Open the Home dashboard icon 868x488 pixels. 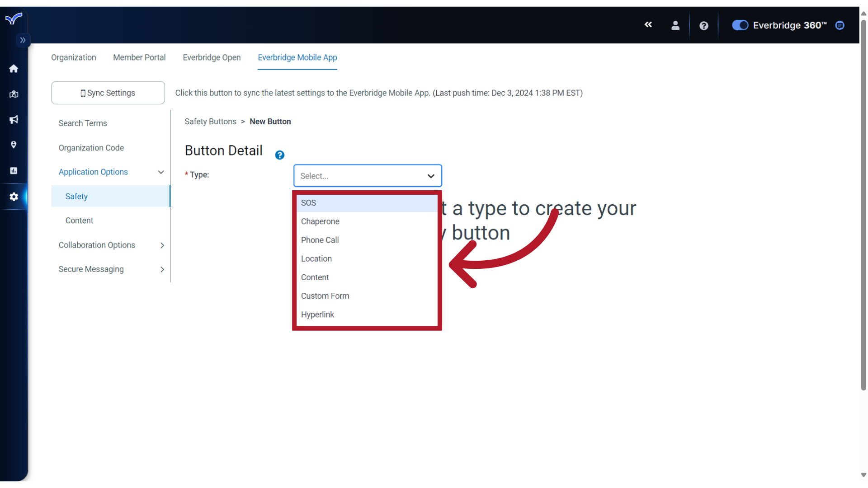pos(14,69)
